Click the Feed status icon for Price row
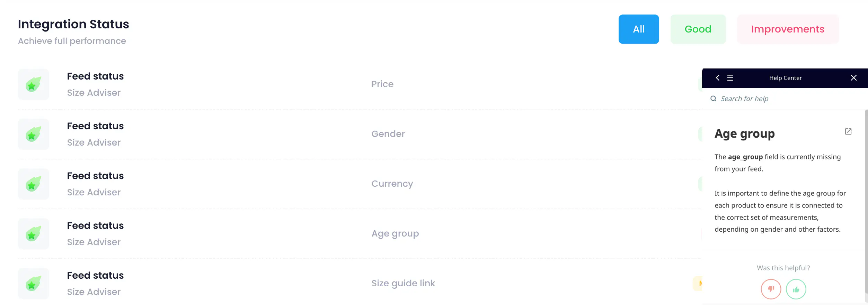This screenshot has height=305, width=868. [x=34, y=84]
